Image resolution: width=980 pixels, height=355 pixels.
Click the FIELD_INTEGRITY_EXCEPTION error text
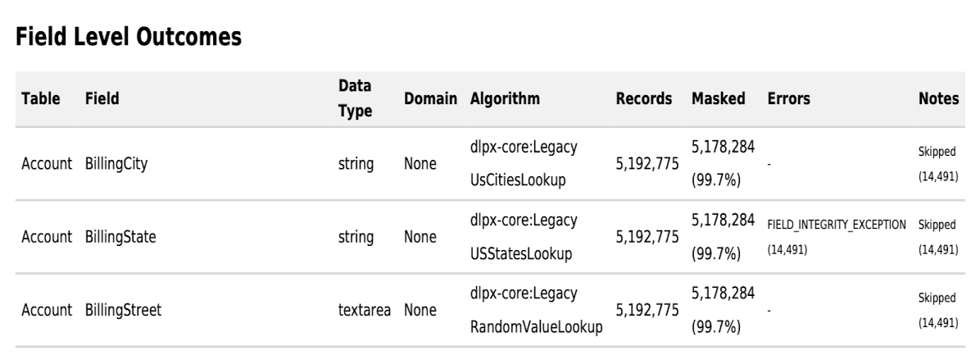[x=837, y=224]
